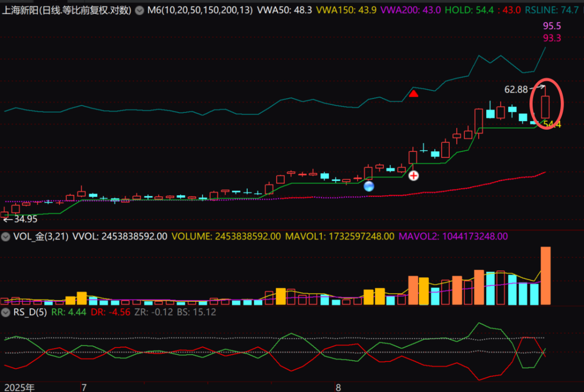Click the 95.5 price label

pos(552,26)
